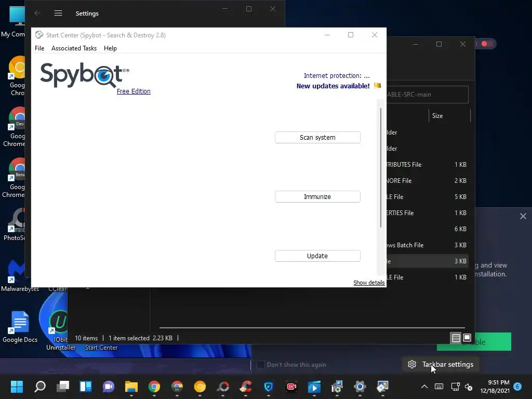Click the Immunize button
Screen dimensions: 532x399
point(317,197)
